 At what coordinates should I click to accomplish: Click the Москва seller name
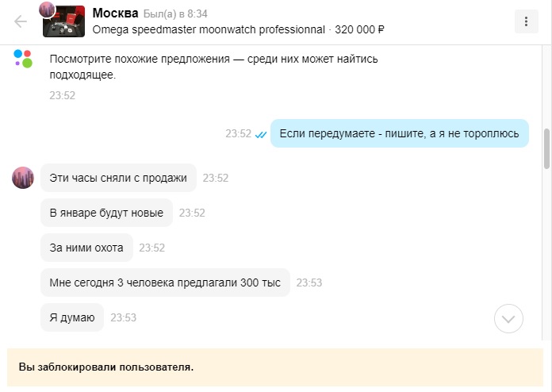[116, 13]
